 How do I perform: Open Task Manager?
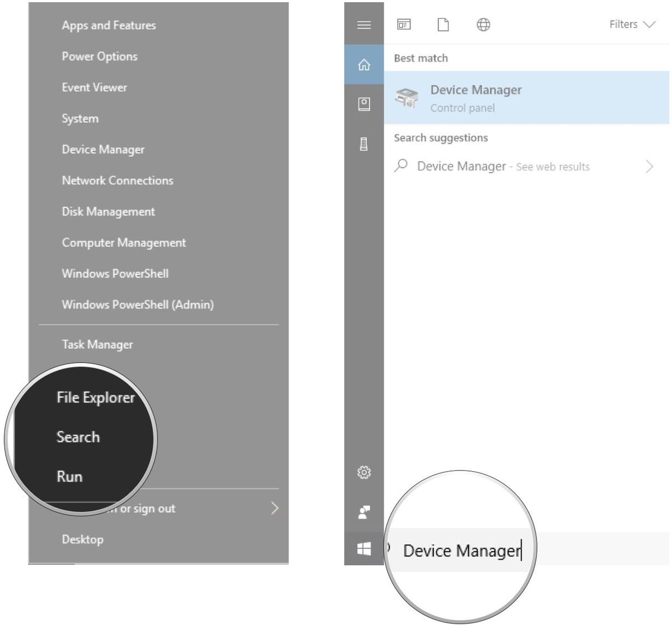(x=97, y=344)
